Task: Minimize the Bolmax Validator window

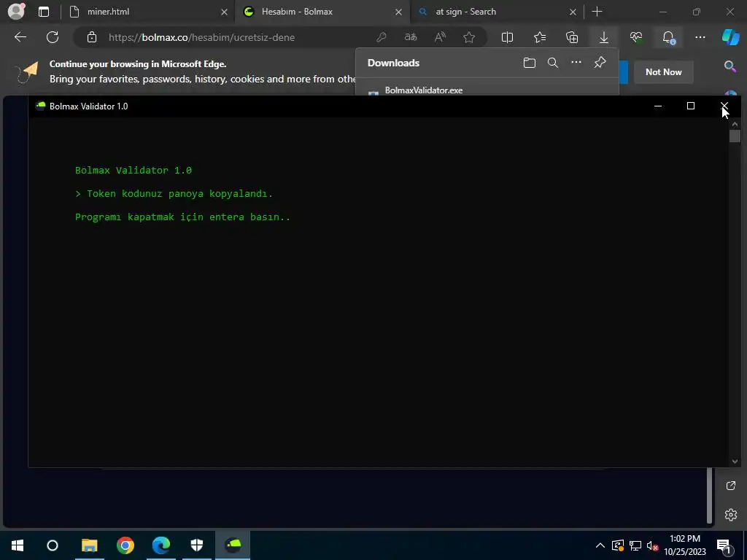Action: click(658, 106)
